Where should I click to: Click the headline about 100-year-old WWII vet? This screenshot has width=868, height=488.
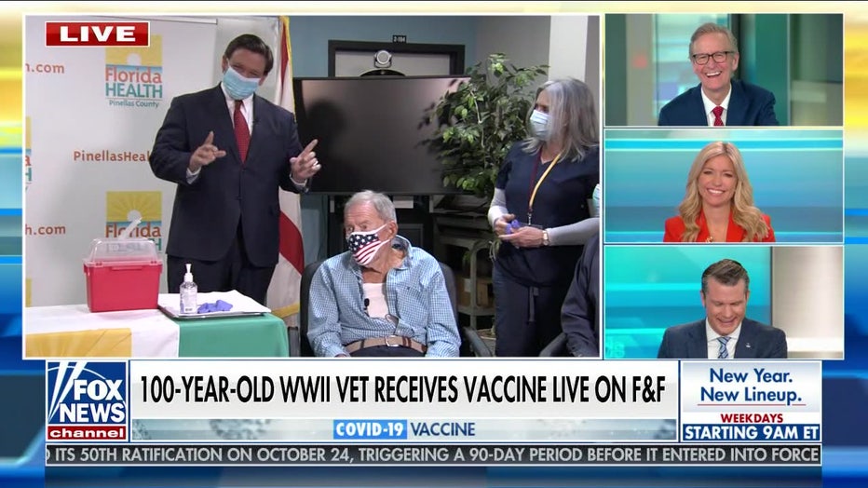[x=402, y=389]
